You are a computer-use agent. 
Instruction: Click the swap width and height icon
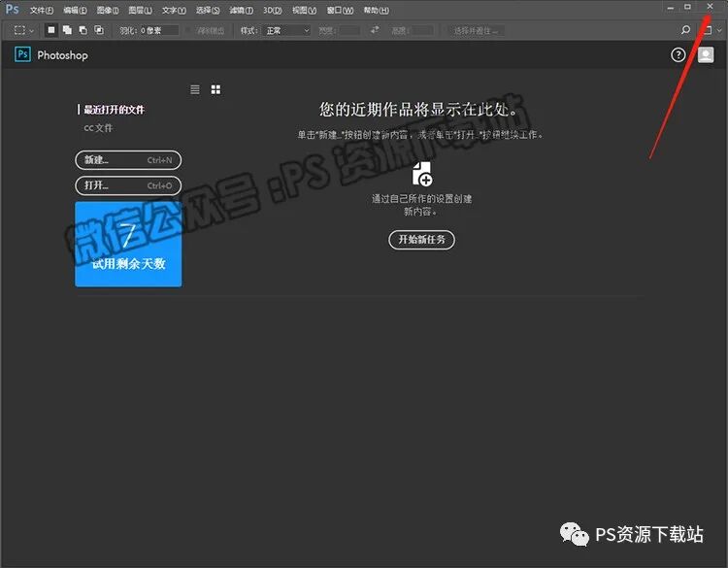point(375,30)
